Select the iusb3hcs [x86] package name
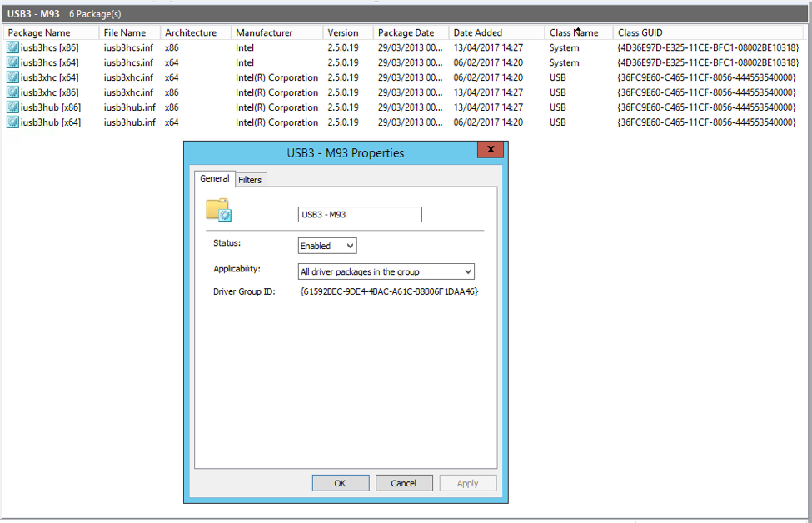Image resolution: width=812 pixels, height=523 pixels. (x=50, y=47)
